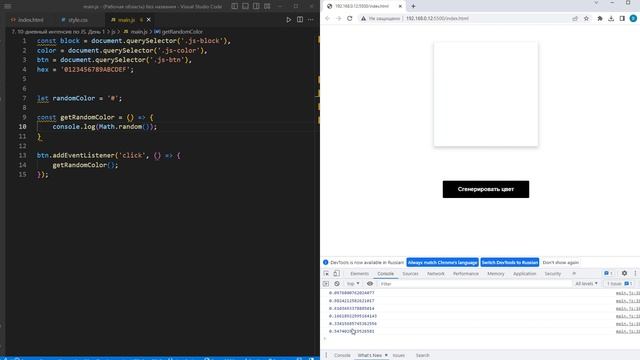
Task: Open the DevTools settings gear
Action: click(624, 273)
